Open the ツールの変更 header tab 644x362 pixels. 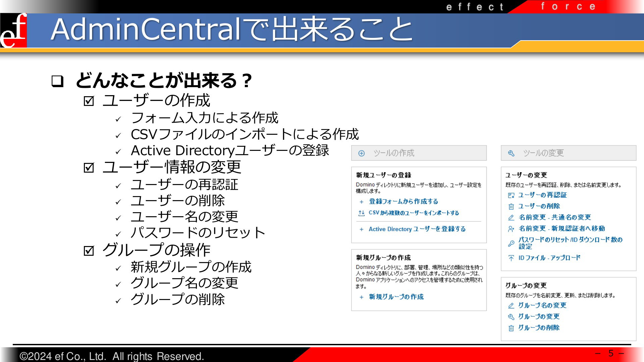569,153
